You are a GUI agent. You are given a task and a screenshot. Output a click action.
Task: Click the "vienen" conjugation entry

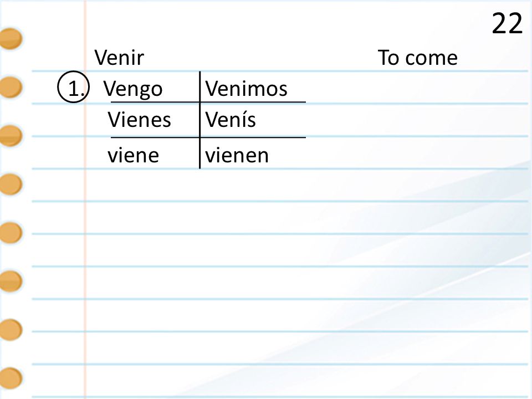click(x=237, y=155)
